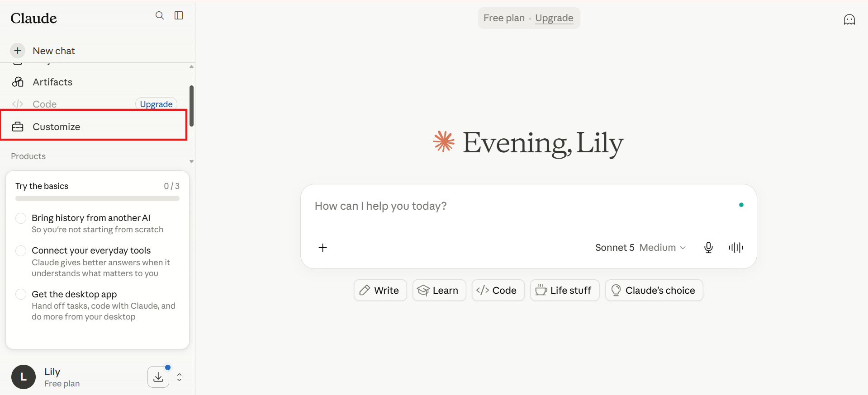Focus the How can I help you today field
868x395 pixels.
(520, 206)
